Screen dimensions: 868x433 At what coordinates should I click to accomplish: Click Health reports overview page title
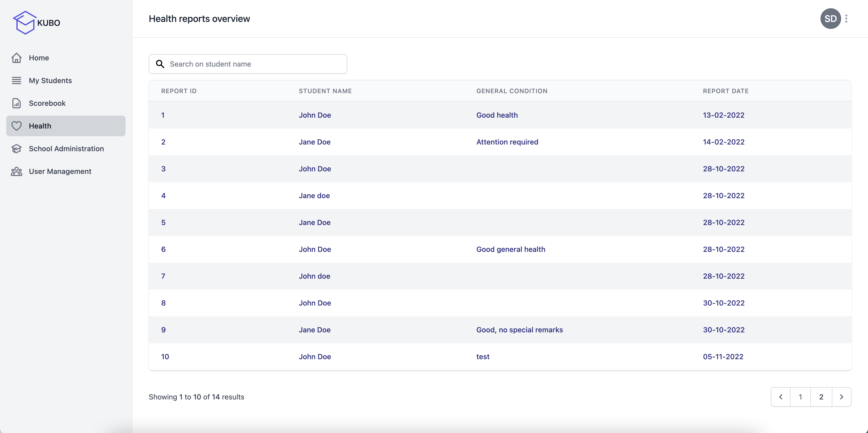coord(199,19)
